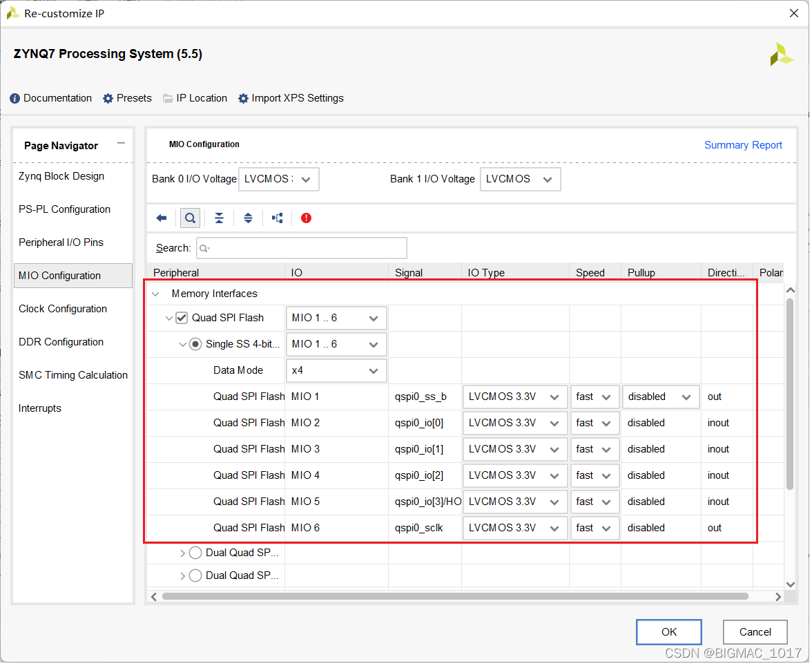Click the back arrow toolbar icon
Screen dimensions: 812x666
[162, 219]
